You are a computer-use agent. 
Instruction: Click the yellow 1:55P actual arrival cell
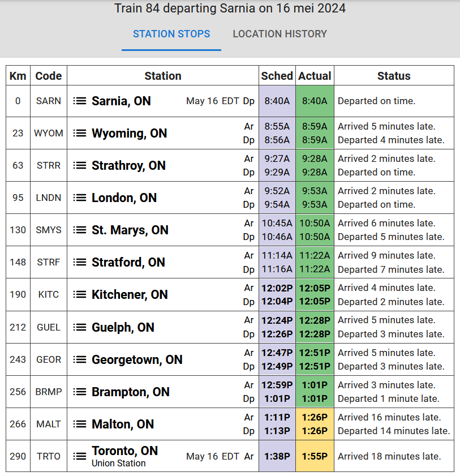pos(315,456)
